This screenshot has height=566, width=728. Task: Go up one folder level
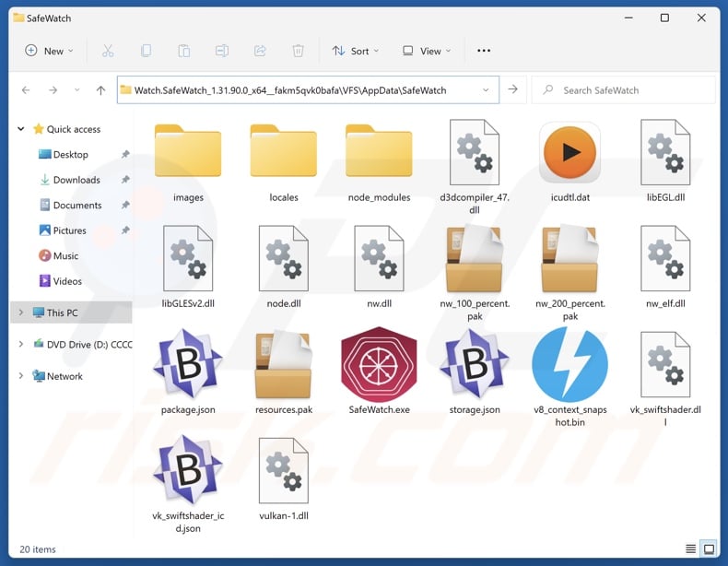click(x=100, y=90)
